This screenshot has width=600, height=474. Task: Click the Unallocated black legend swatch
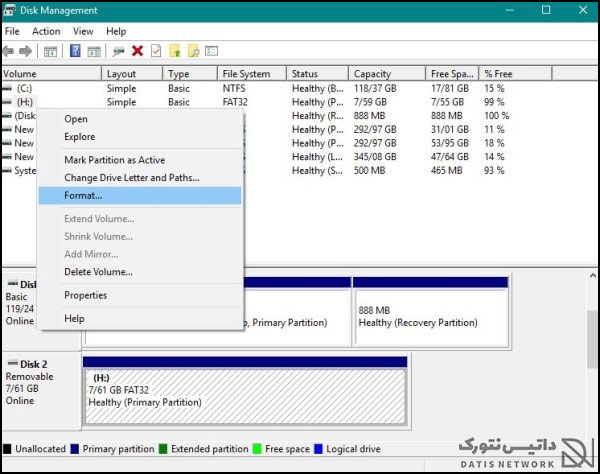pyautogui.click(x=7, y=449)
